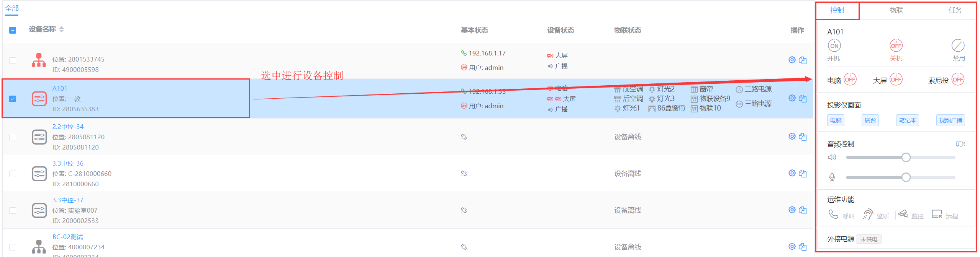Viewport: 980px width, 257px height.
Task: Switch to the 物联 tab
Action: pos(896,10)
